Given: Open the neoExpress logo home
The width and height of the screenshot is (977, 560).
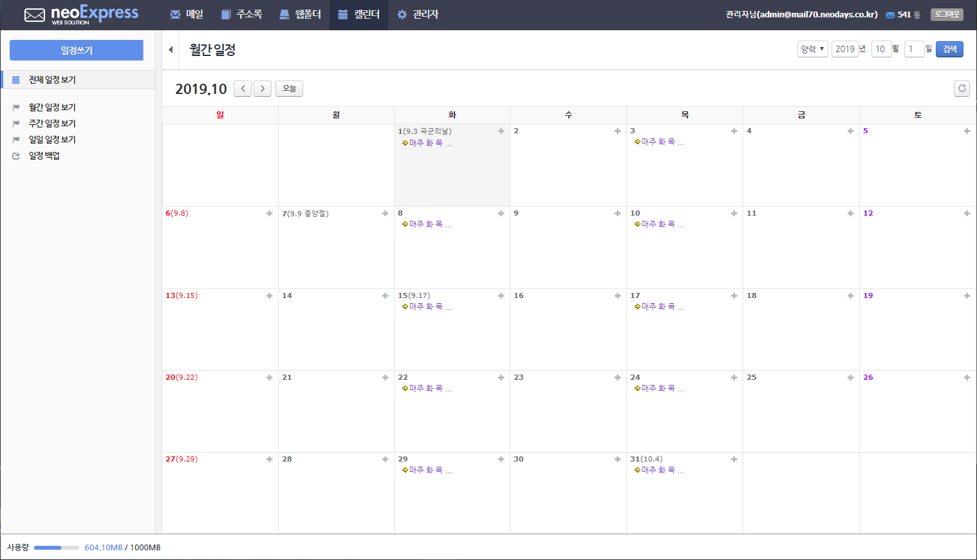Looking at the screenshot, I should [x=81, y=15].
